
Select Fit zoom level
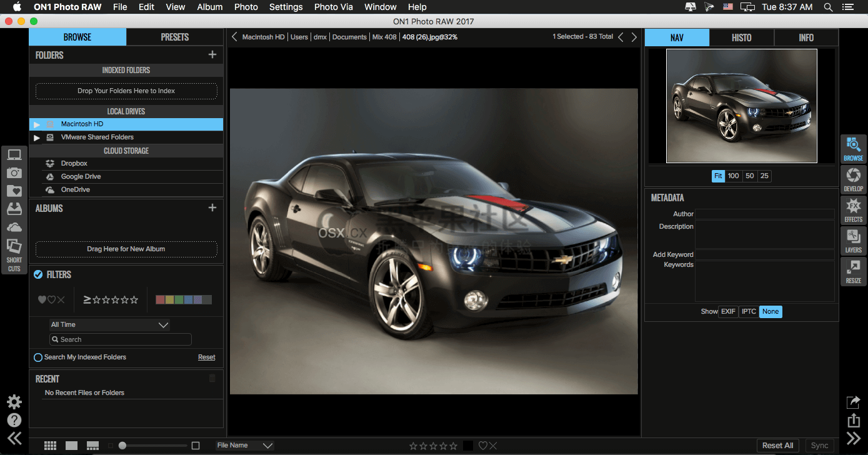[x=718, y=176]
